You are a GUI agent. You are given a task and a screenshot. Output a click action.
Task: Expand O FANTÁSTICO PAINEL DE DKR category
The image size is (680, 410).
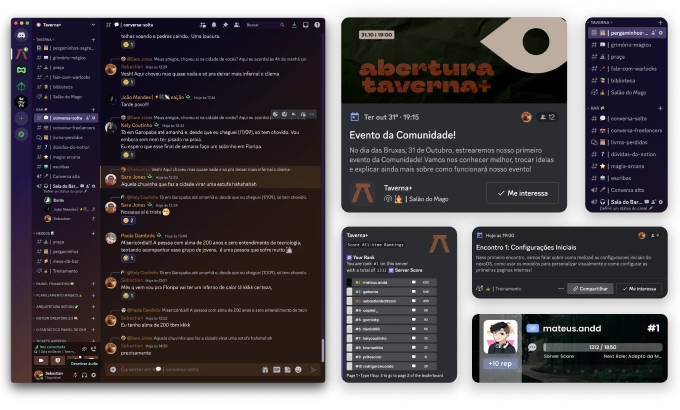point(60,330)
